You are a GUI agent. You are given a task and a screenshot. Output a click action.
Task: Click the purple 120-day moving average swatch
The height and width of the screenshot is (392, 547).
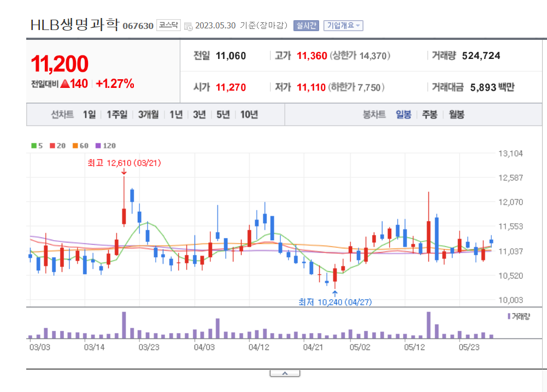tap(98, 146)
